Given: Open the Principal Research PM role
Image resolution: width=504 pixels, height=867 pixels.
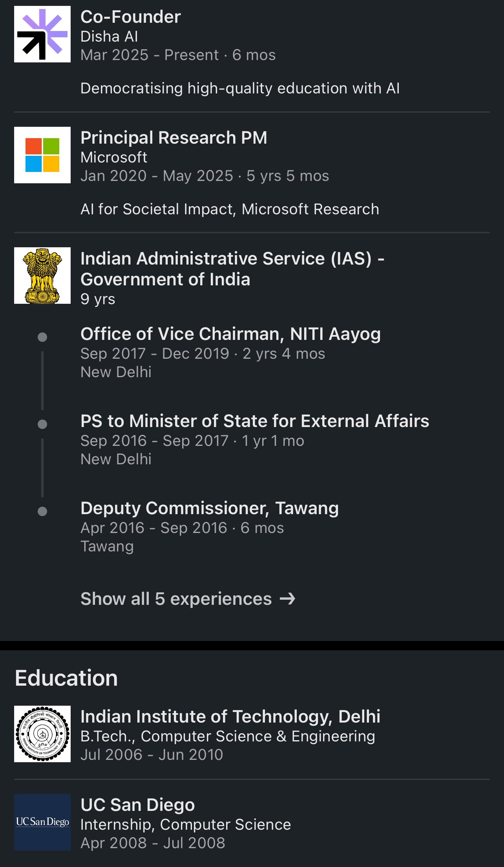Looking at the screenshot, I should [173, 138].
